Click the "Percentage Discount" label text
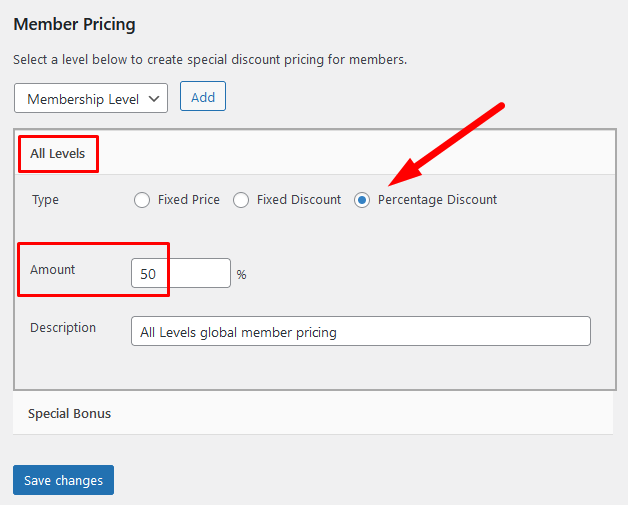Viewport: 628px width, 505px height. point(437,200)
